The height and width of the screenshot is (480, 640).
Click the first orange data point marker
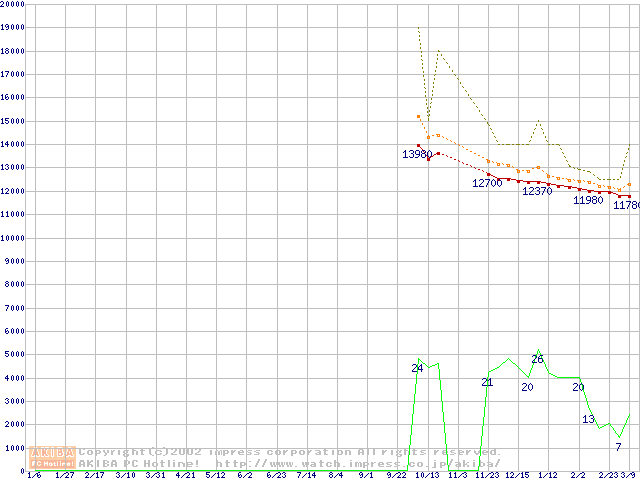tap(419, 117)
